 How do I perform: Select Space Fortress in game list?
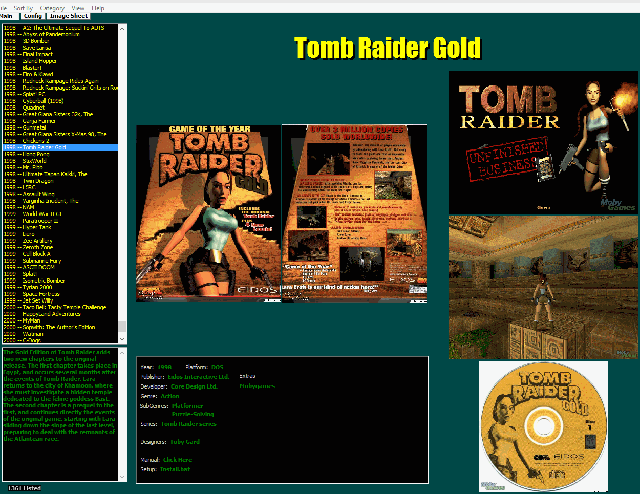coord(60,294)
